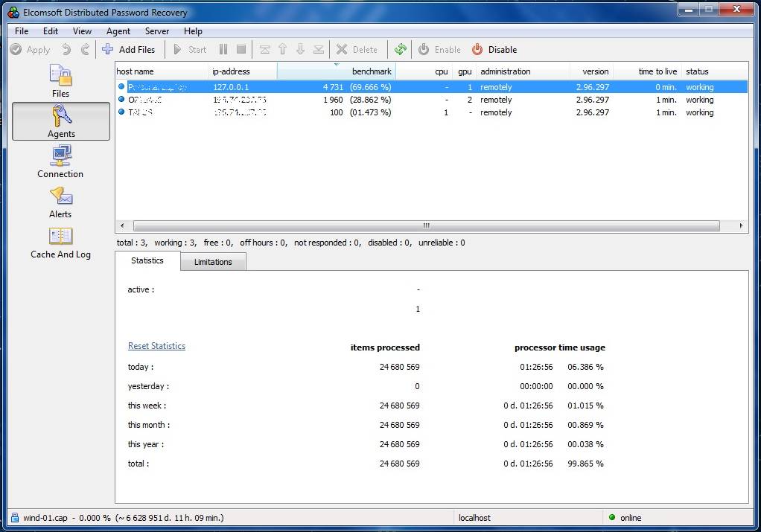This screenshot has height=532, width=761.
Task: Refresh using the green arrows icon
Action: (401, 49)
